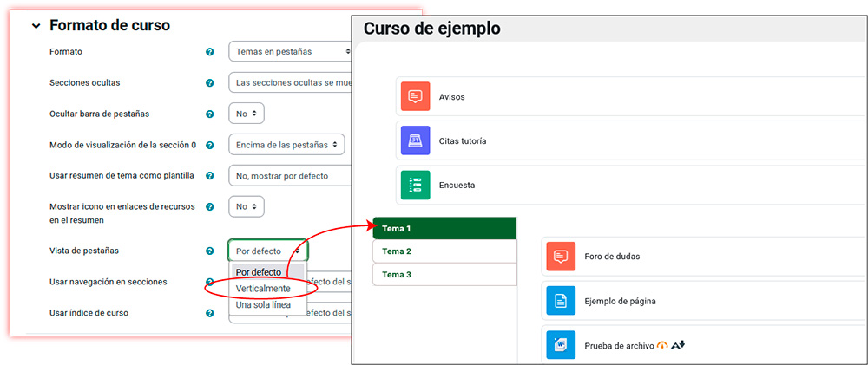This screenshot has width=868, height=365.
Task: Click the Formato de curso heading text
Action: [109, 25]
